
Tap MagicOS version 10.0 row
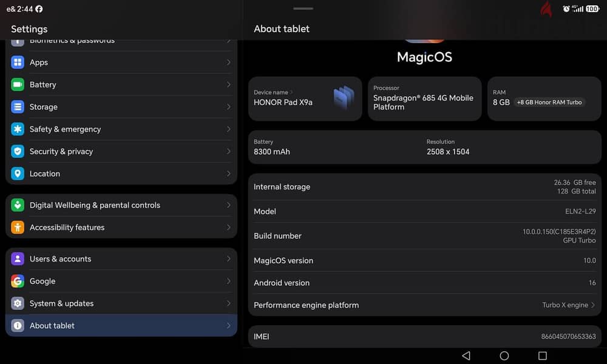[425, 260]
